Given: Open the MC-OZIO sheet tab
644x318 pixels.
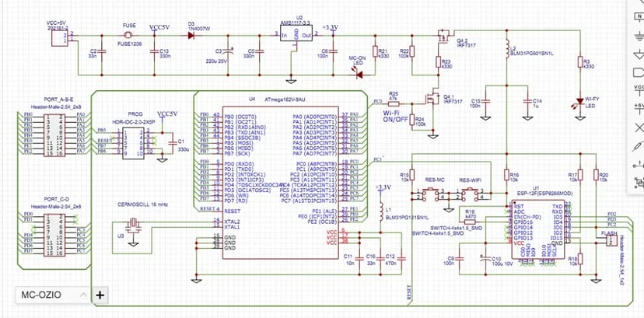Looking at the screenshot, I should (x=42, y=295).
